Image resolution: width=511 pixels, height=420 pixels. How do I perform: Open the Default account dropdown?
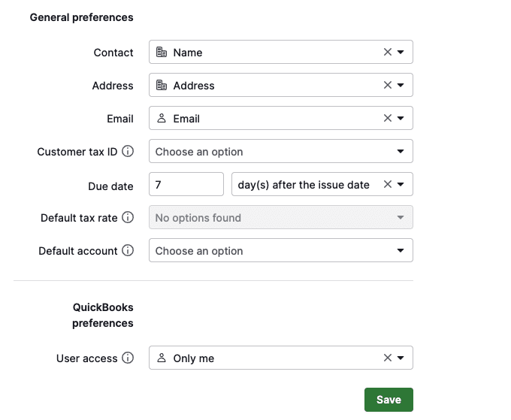click(281, 250)
